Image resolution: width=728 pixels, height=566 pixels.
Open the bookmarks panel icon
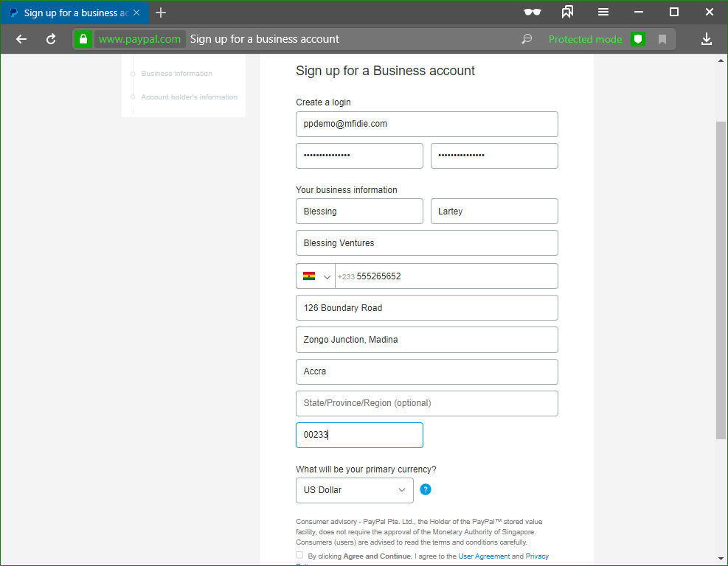click(x=567, y=12)
